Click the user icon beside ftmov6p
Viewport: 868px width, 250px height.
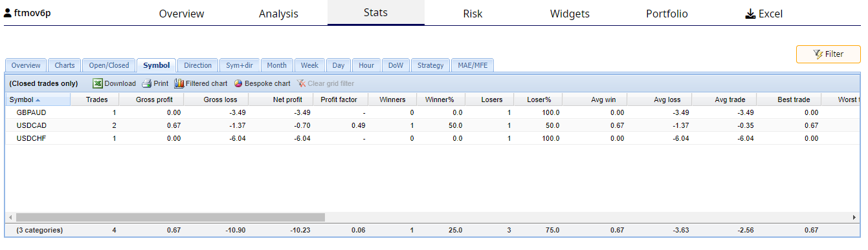click(8, 13)
